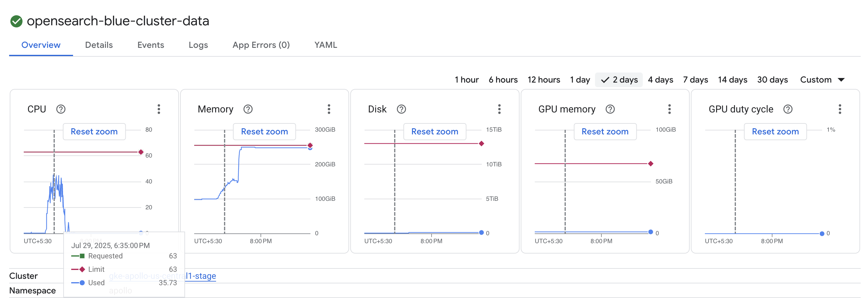Open the Custom time range dropdown

point(822,80)
